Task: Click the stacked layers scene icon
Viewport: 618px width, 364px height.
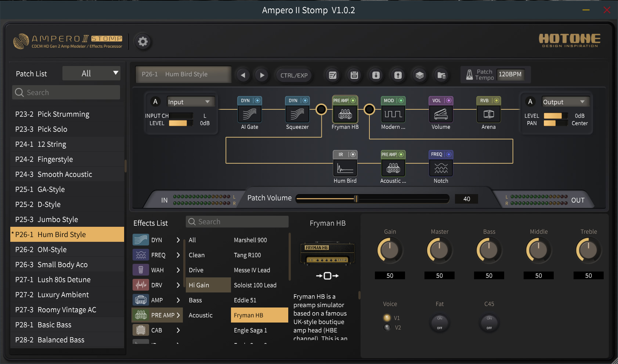Action: [420, 75]
